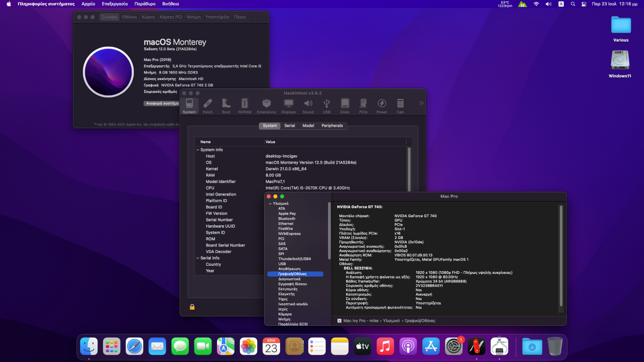Open the Επεξεργασία menu

click(115, 4)
